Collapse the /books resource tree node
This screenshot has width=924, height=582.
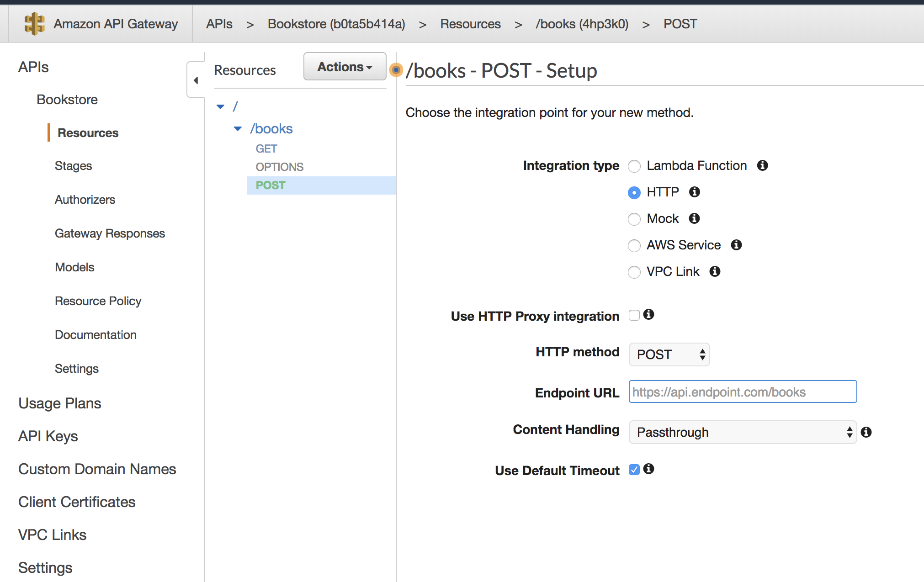coord(238,129)
